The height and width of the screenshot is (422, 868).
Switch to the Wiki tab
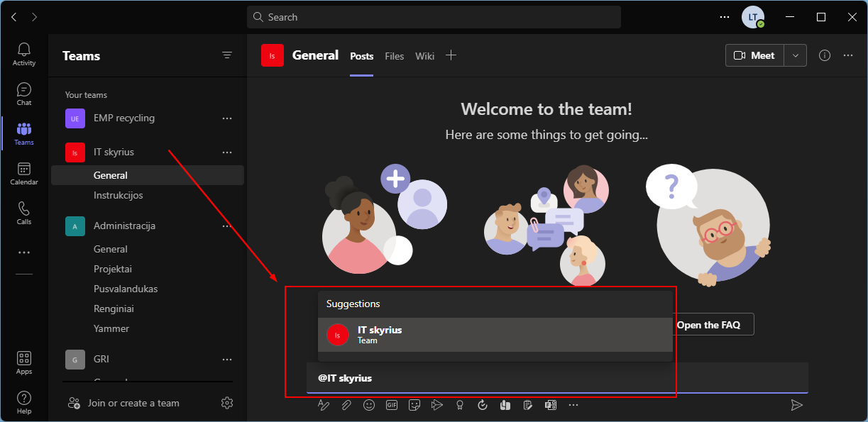(x=424, y=56)
